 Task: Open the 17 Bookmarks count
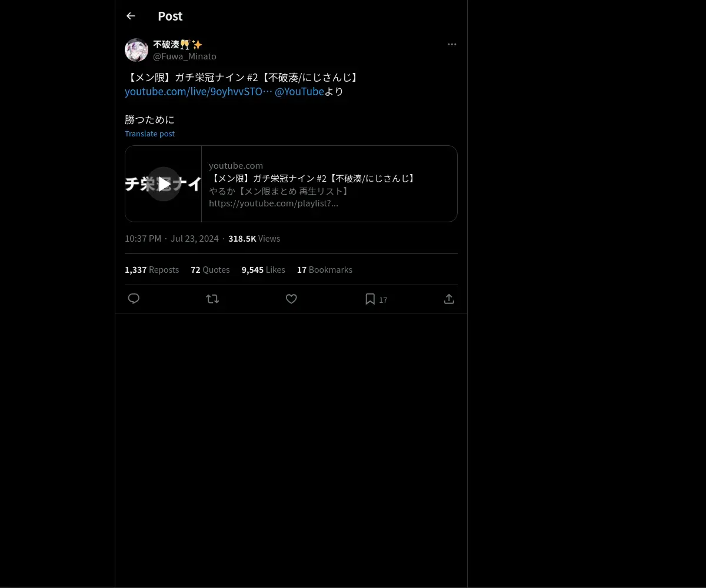(x=325, y=269)
